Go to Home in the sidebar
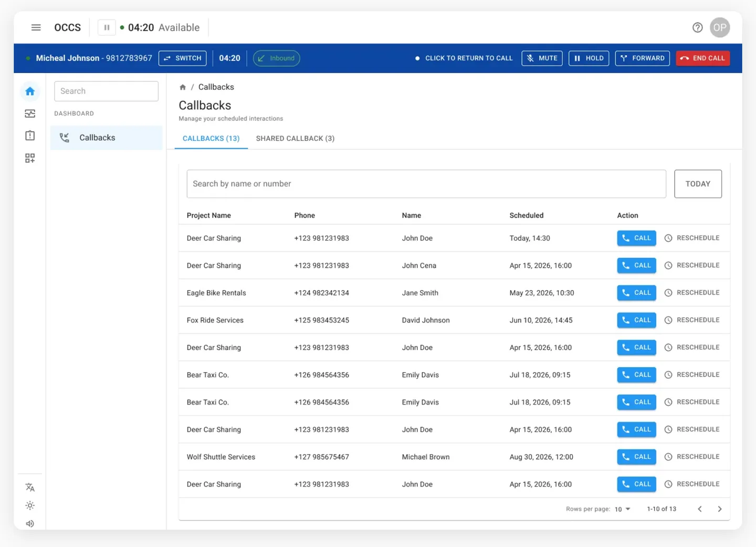This screenshot has height=547, width=756. (30, 91)
